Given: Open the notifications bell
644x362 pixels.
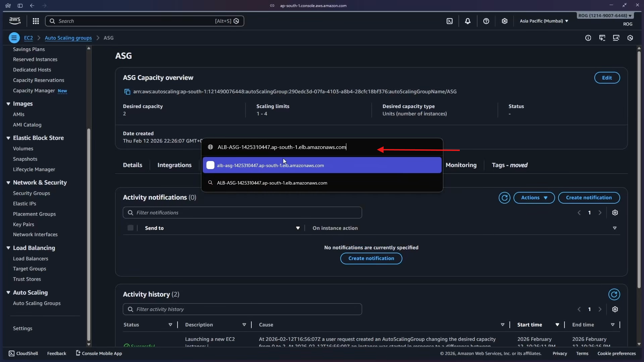Looking at the screenshot, I should click(x=467, y=21).
